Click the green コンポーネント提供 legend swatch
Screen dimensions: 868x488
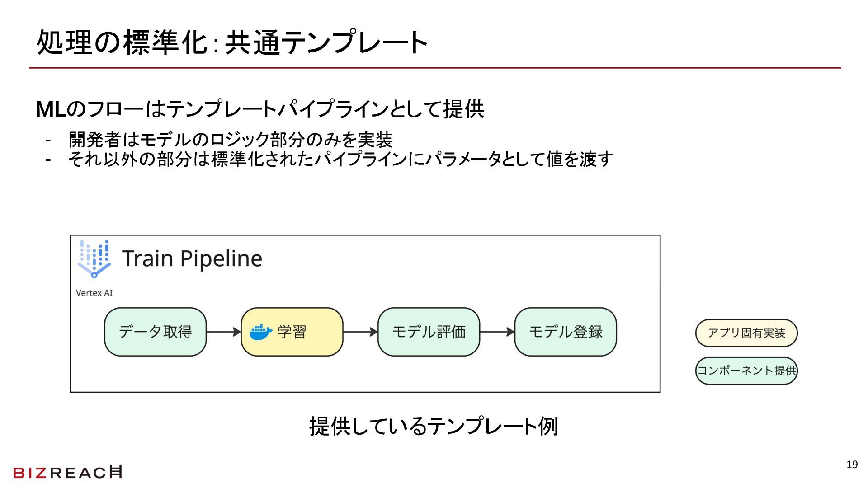coord(746,371)
